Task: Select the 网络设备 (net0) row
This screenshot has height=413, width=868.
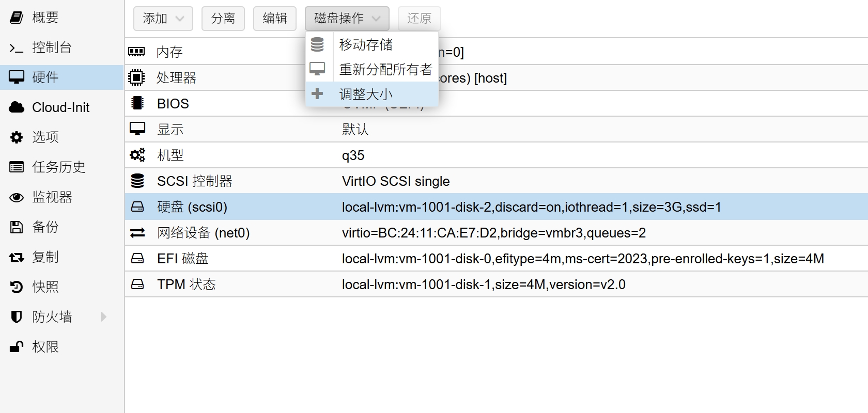Action: coord(203,233)
